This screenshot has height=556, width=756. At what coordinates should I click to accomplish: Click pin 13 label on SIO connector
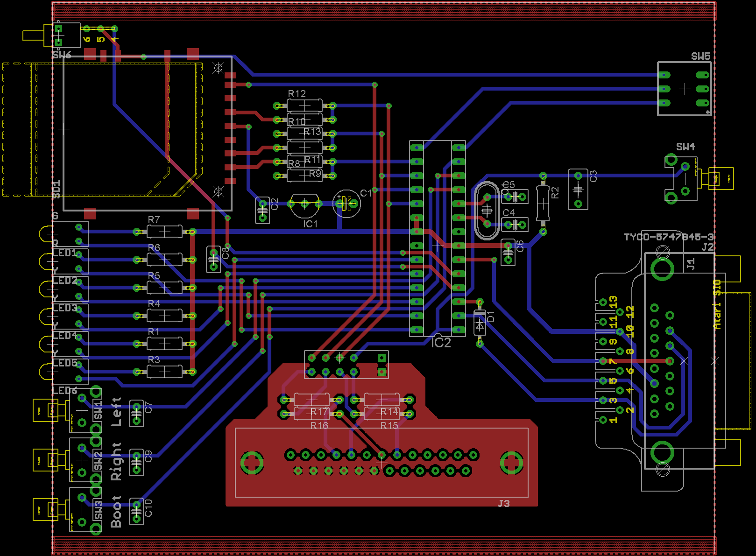(x=613, y=302)
